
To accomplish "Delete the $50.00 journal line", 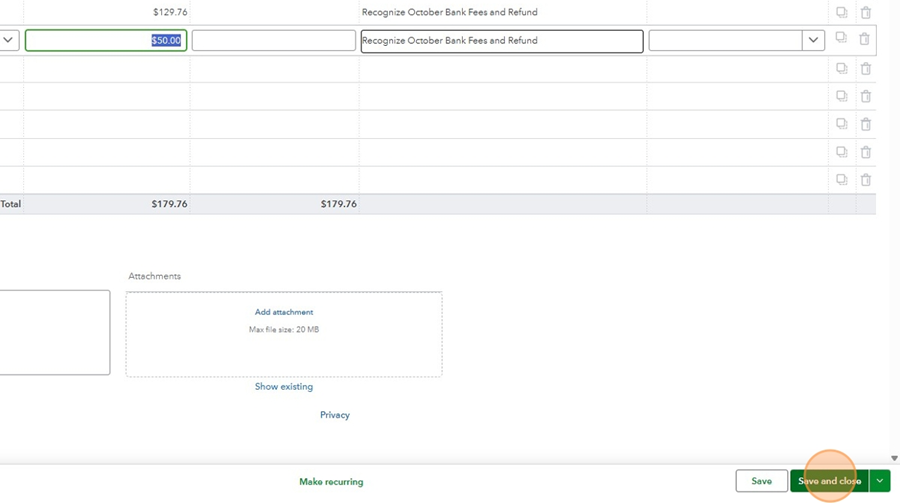I will point(866,40).
